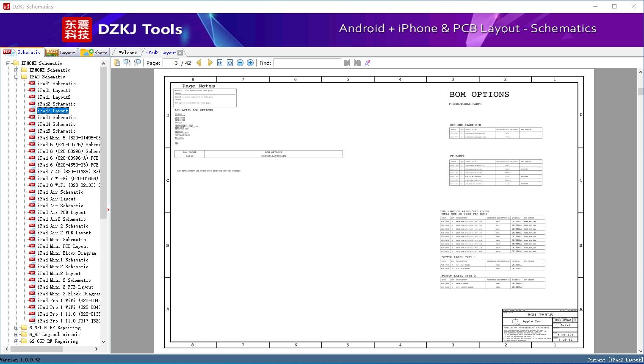Open iPad1 Layout1 in the tree
This screenshot has width=644, height=364.
[x=54, y=90]
